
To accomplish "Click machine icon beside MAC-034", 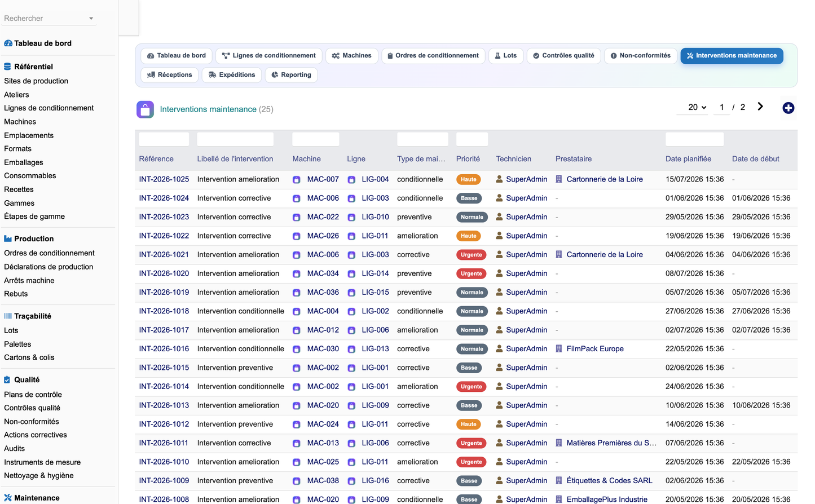I will pos(297,274).
